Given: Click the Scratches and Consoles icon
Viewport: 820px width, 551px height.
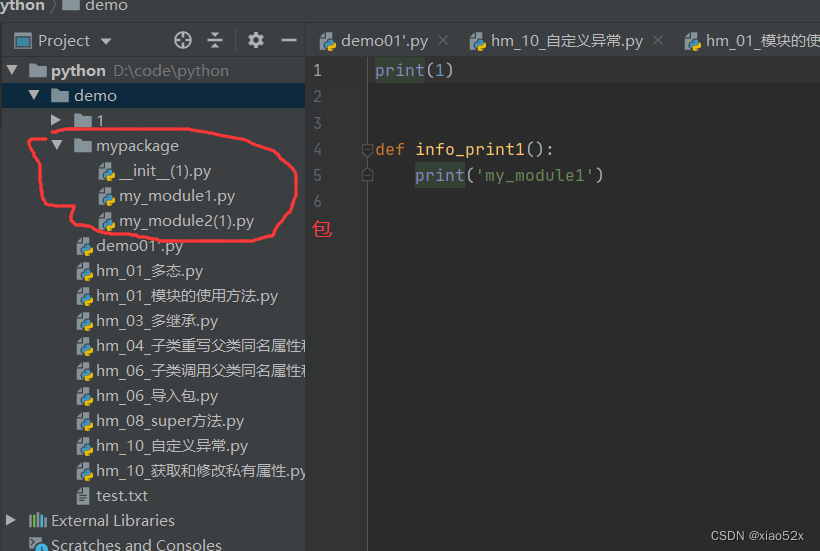Looking at the screenshot, I should click(x=38, y=545).
